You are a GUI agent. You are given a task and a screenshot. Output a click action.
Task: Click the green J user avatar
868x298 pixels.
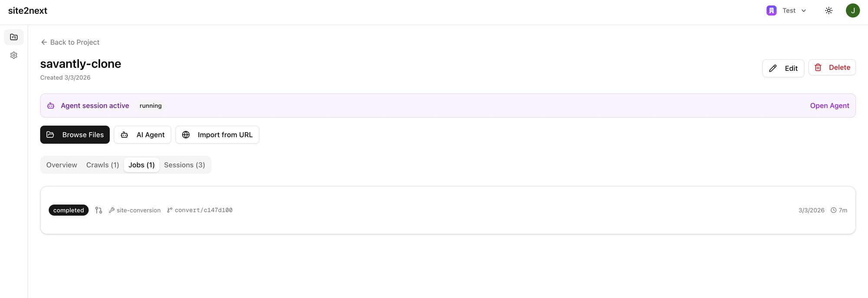(x=852, y=11)
